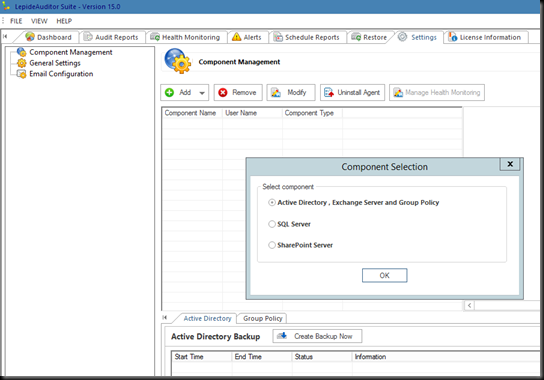Click the Alerts warning triangle icon
544x380 pixels.
[237, 37]
